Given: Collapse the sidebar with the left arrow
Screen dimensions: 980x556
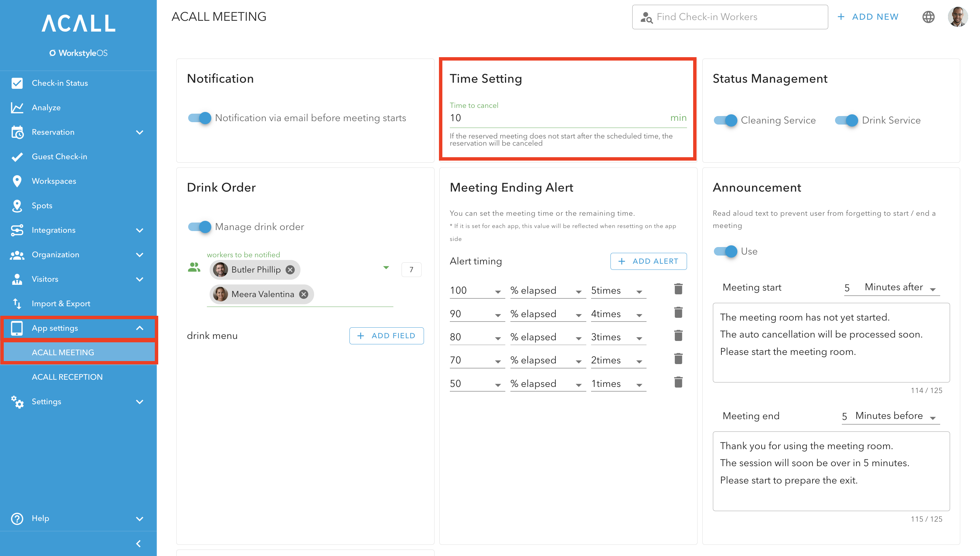Looking at the screenshot, I should (x=139, y=544).
